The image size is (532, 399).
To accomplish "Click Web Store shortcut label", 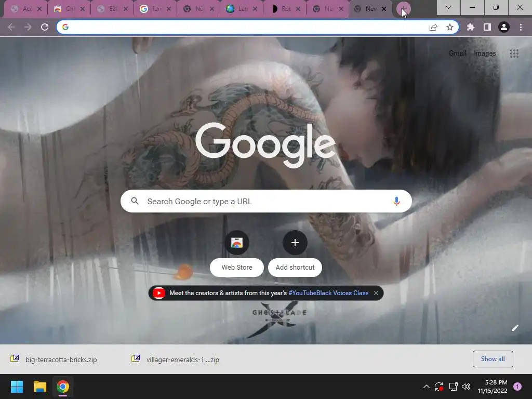I will pos(237,268).
